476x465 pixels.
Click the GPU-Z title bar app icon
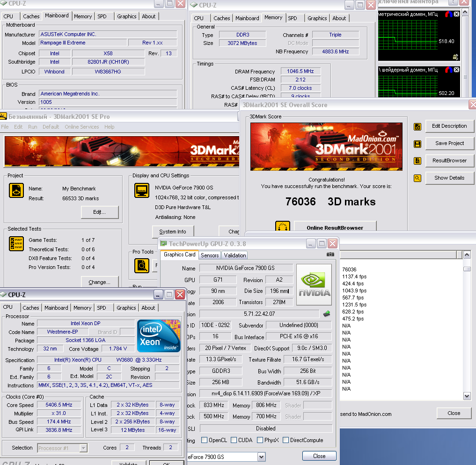(164, 244)
